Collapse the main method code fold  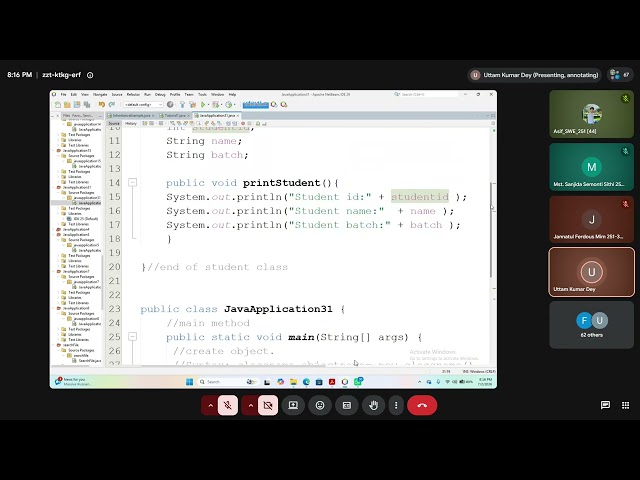(x=133, y=337)
